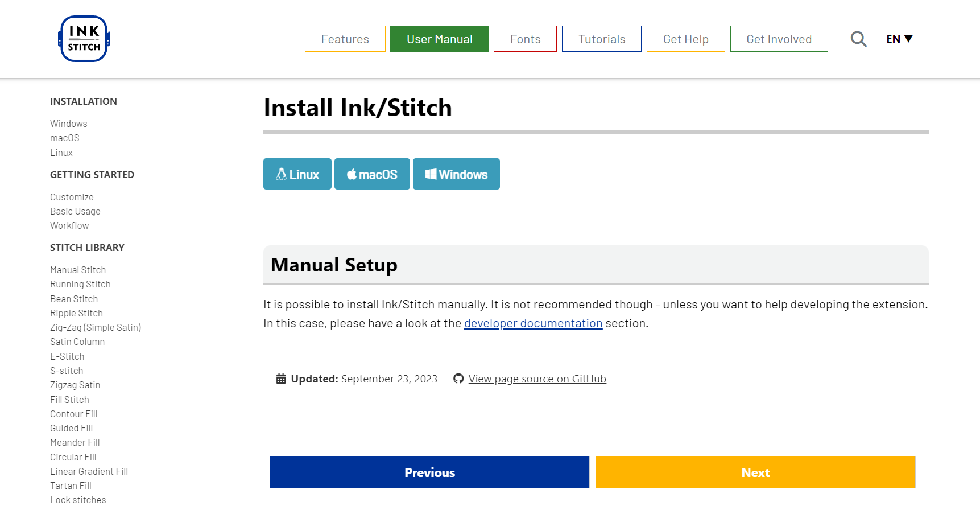Open the Fonts menu

click(525, 39)
